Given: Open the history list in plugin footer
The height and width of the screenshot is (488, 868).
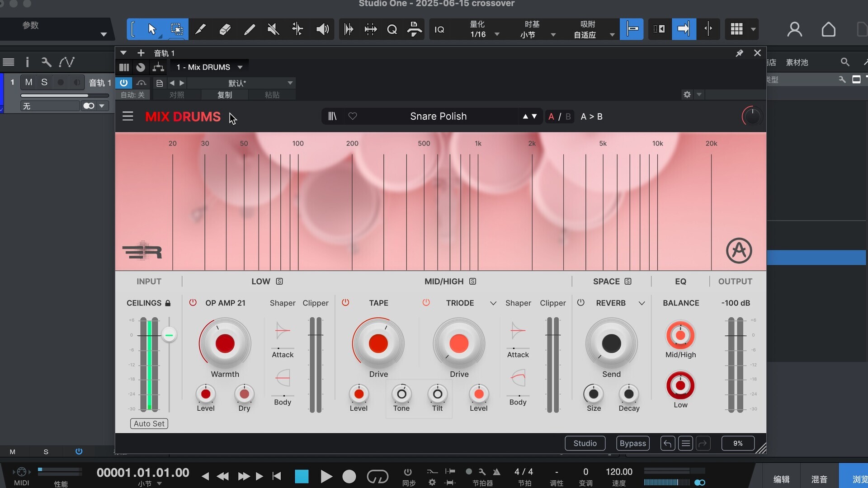Looking at the screenshot, I should (x=685, y=443).
